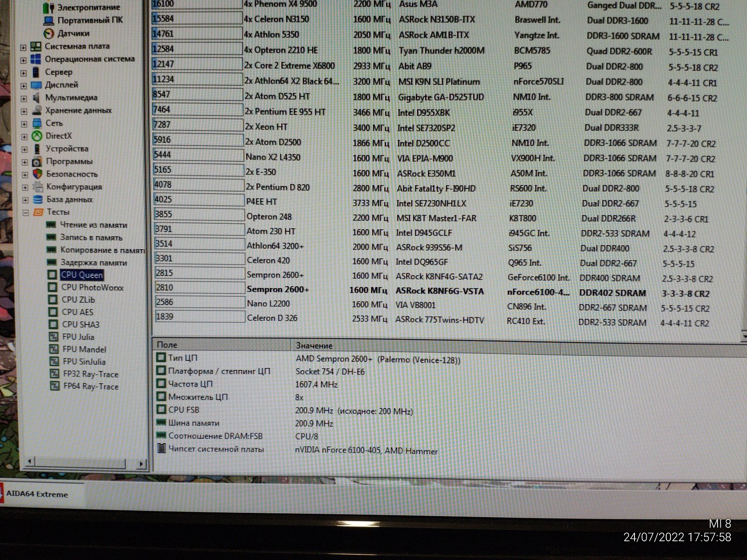Open the FPU SinJulia benchmark
The image size is (747, 560).
(85, 362)
